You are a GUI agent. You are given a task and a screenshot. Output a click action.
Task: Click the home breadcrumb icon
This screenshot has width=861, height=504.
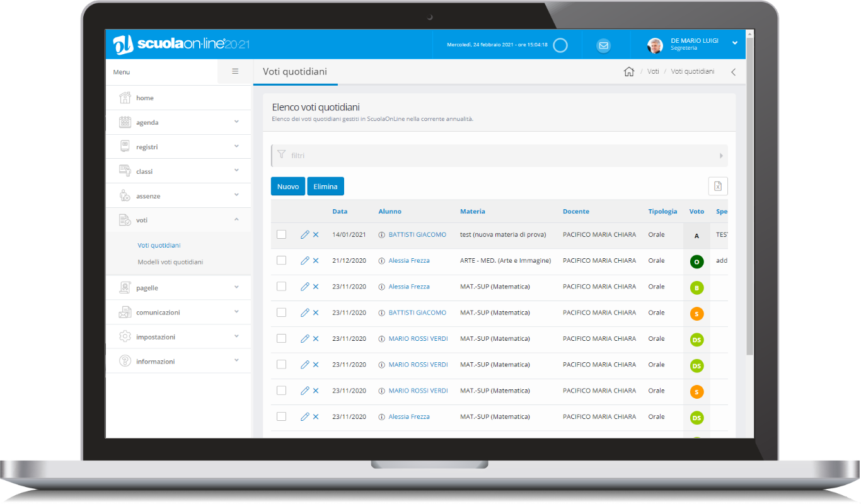[x=628, y=72]
